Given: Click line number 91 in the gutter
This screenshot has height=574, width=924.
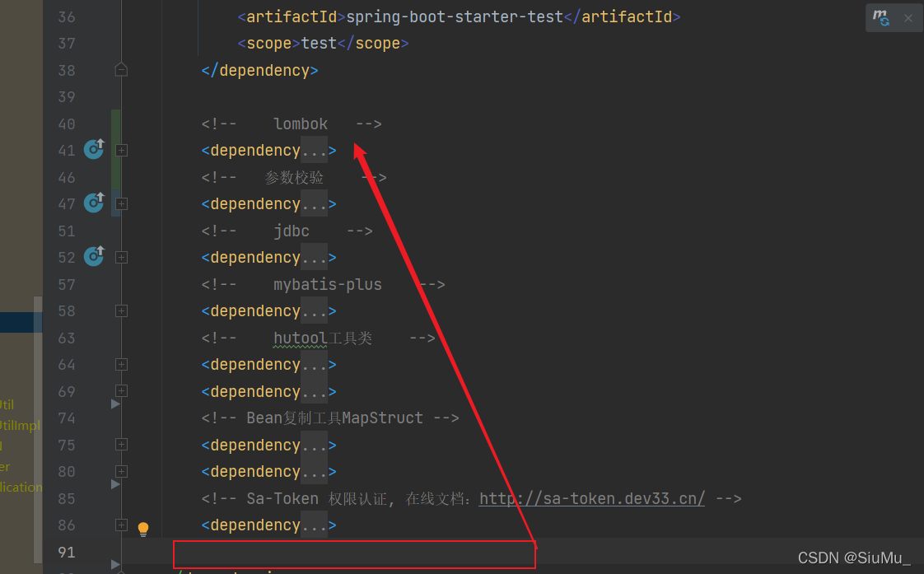Looking at the screenshot, I should 67,553.
